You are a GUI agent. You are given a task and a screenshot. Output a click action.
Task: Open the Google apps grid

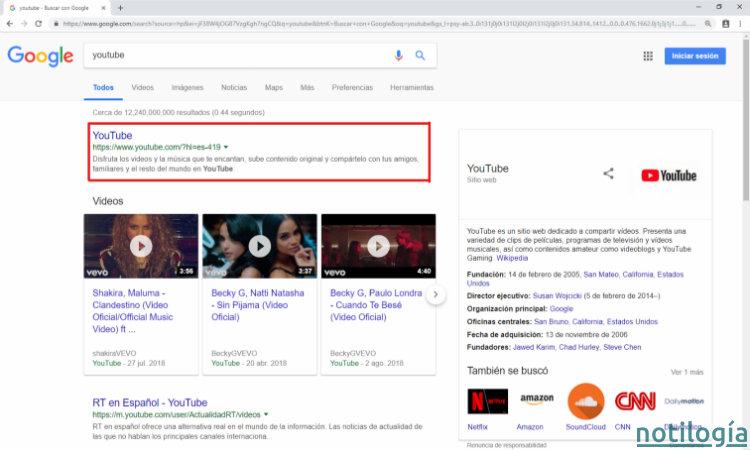(648, 56)
